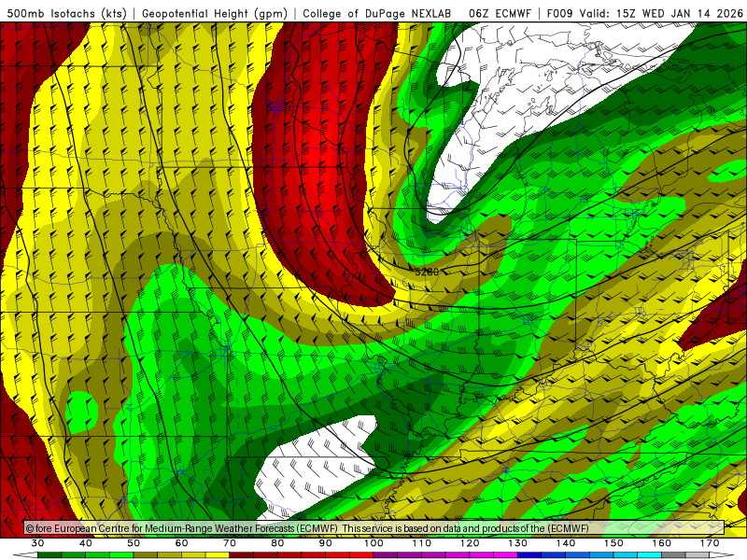The height and width of the screenshot is (560, 747).
Task: Click the 'F009' forecast hour label
Action: 559,14
